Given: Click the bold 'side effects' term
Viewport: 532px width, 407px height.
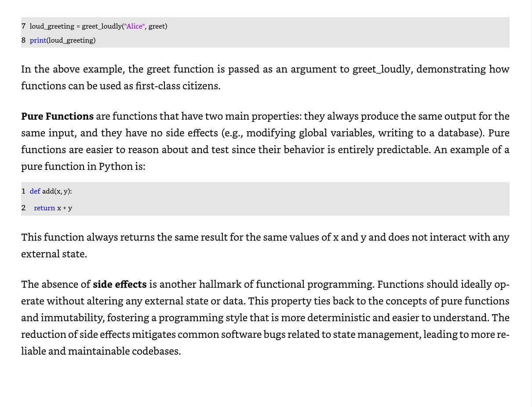Looking at the screenshot, I should (120, 284).
